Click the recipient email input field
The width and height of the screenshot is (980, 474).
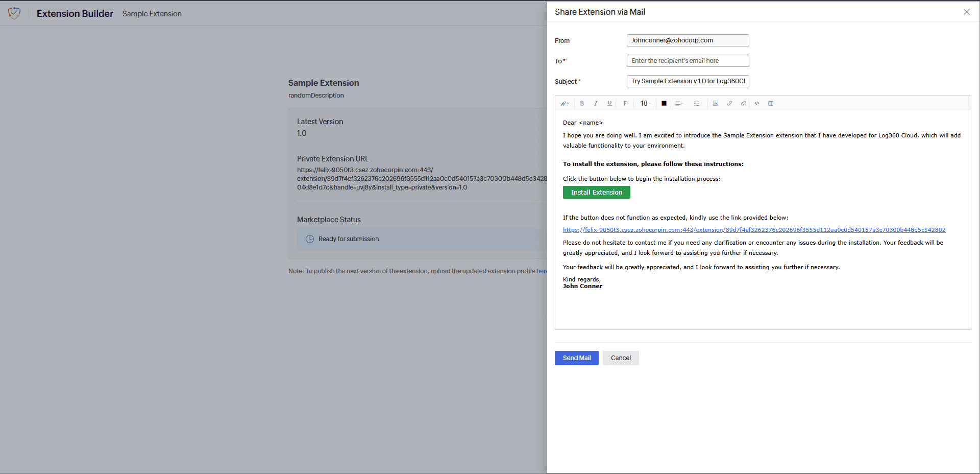point(688,61)
